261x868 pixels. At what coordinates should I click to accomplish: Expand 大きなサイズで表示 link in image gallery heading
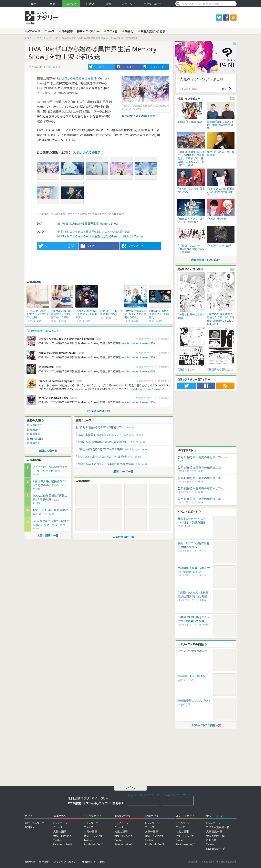(88, 153)
